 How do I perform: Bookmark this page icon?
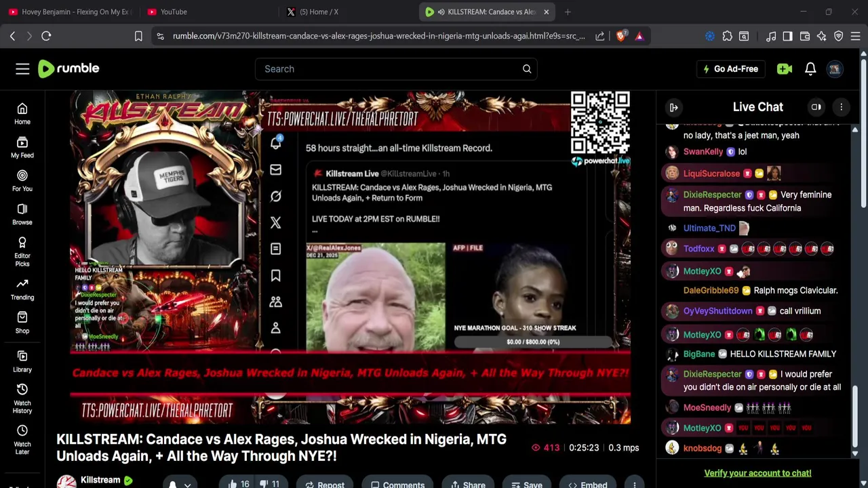(138, 36)
